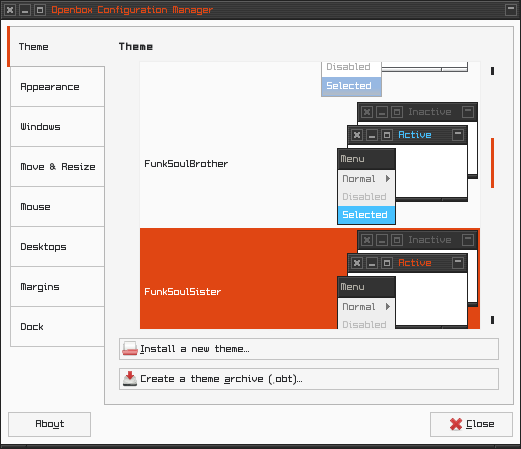
Task: Click FunkSoulSister preview's Active window title
Action: click(415, 263)
